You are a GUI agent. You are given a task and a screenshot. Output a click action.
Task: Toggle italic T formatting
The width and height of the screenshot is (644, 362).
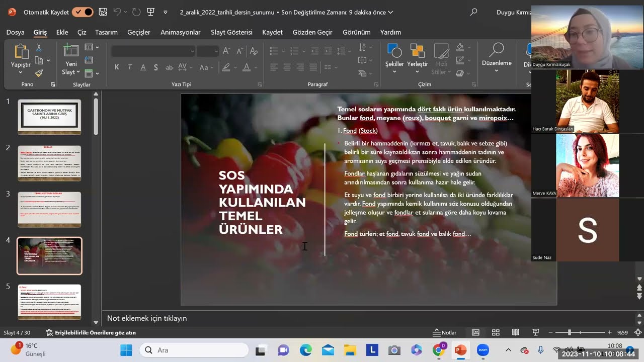click(130, 67)
